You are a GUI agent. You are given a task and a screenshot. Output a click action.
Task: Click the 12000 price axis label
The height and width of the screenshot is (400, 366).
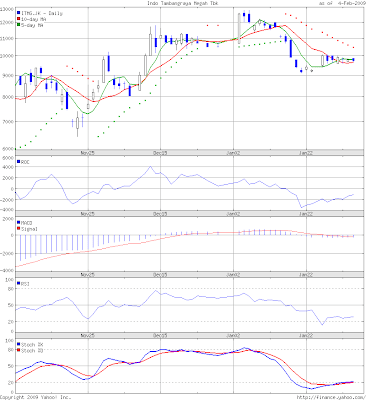7,23
